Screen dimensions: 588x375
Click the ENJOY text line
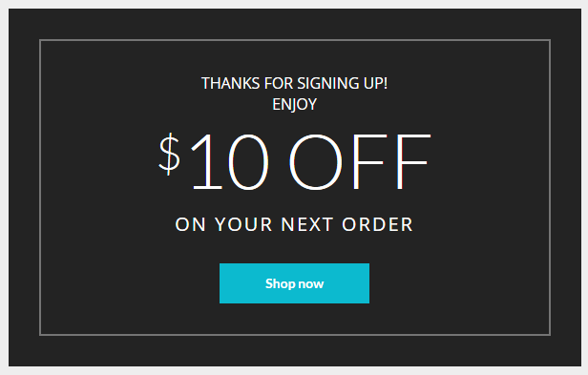tap(294, 105)
